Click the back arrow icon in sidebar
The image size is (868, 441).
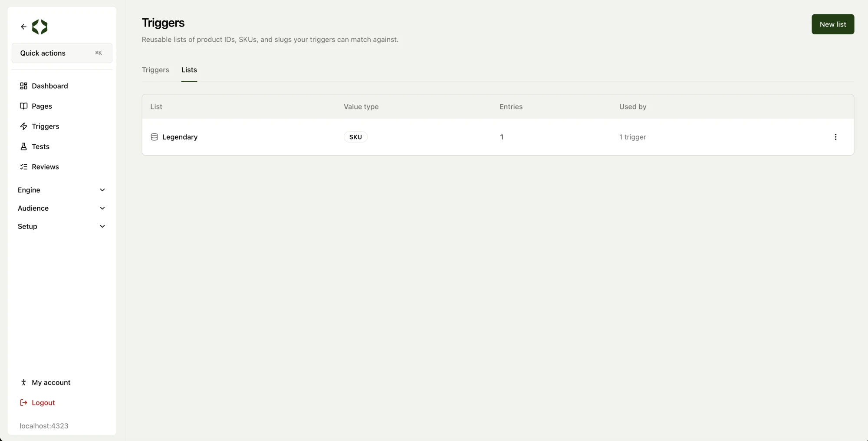pyautogui.click(x=23, y=27)
